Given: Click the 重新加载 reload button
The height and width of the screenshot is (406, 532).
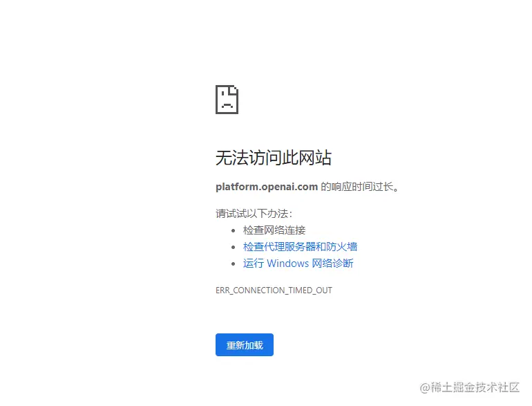Looking at the screenshot, I should (245, 345).
